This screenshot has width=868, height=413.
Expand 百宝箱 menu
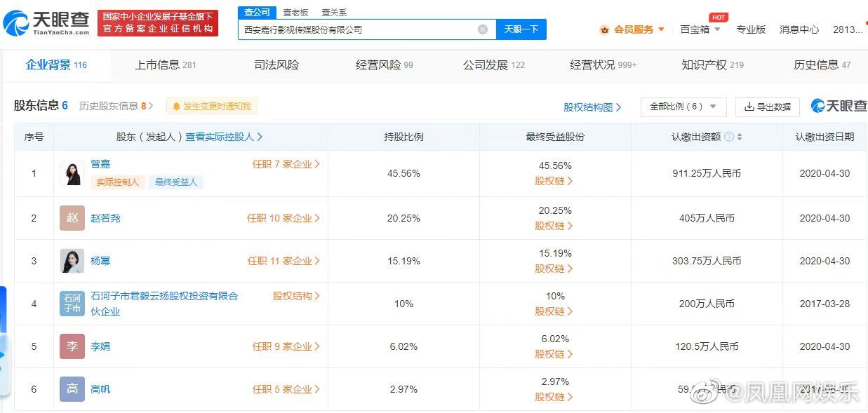coord(700,29)
